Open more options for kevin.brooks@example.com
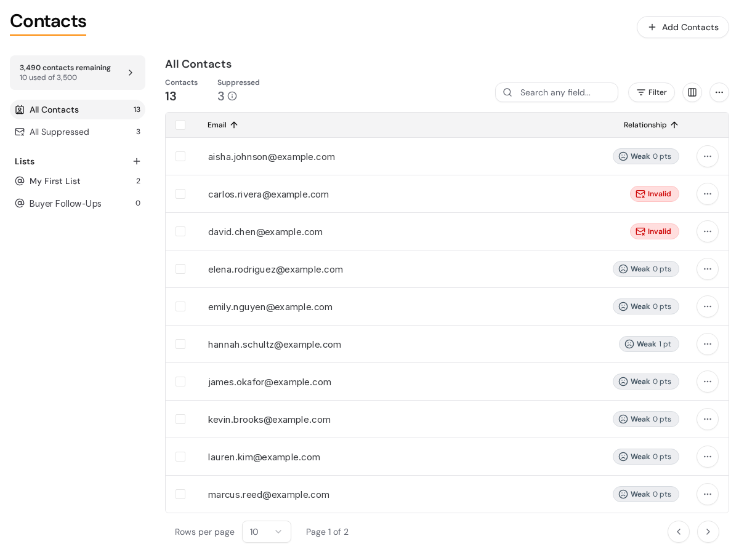This screenshot has width=739, height=560. coord(708,419)
